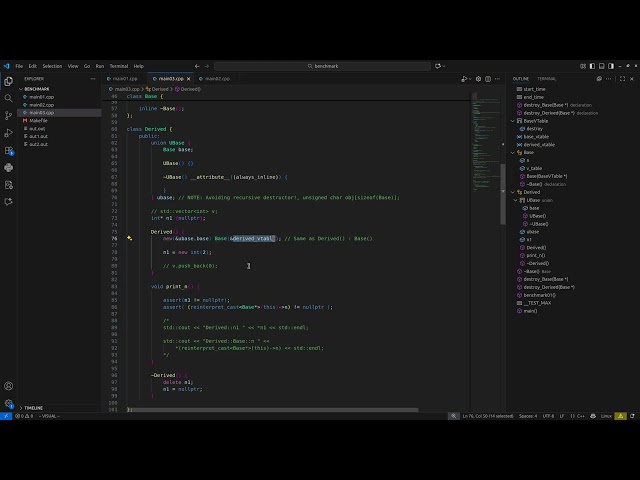The height and width of the screenshot is (480, 640).
Task: Toggle the secondary side bar visibility
Action: click(x=611, y=66)
